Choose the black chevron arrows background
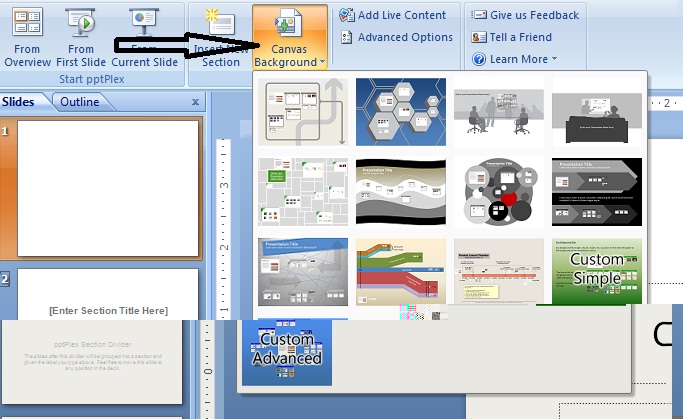The width and height of the screenshot is (683, 419). [597, 192]
